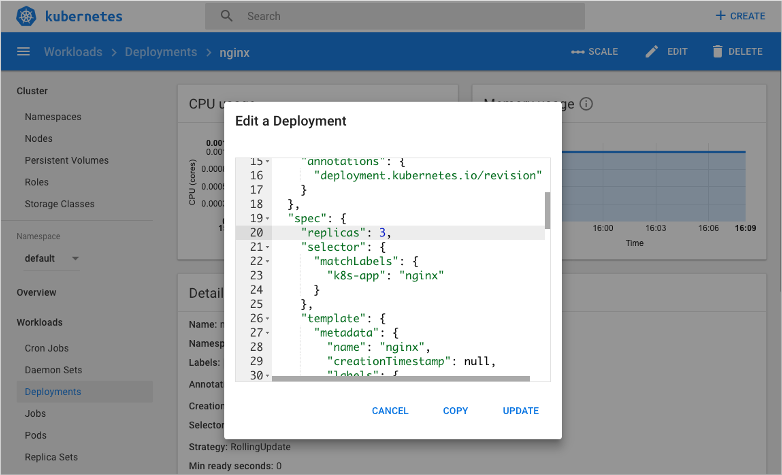Open Daemon Sets in sidebar
The image size is (782, 475).
click(53, 370)
